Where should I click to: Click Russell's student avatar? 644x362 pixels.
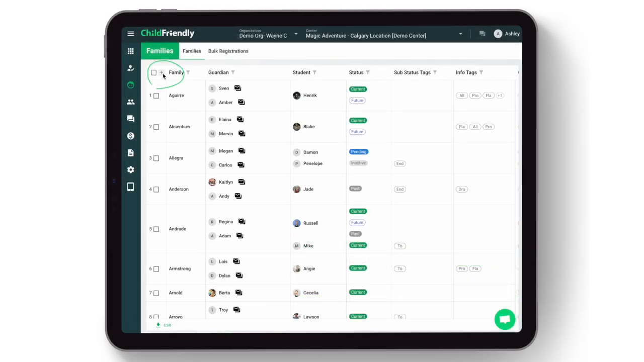pos(296,223)
